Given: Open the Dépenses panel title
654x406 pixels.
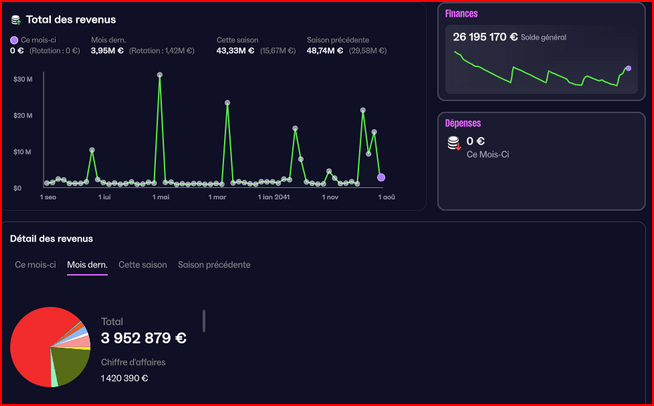Looking at the screenshot, I should (x=463, y=123).
